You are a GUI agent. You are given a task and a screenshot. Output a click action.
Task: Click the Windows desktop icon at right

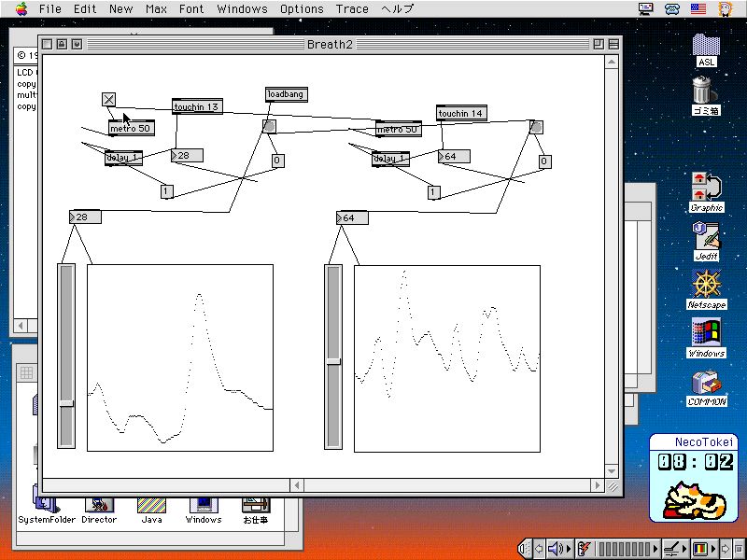coord(706,333)
